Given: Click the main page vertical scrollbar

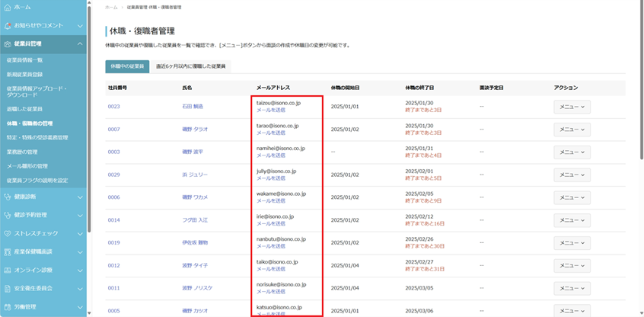Looking at the screenshot, I should pyautogui.click(x=642, y=80).
